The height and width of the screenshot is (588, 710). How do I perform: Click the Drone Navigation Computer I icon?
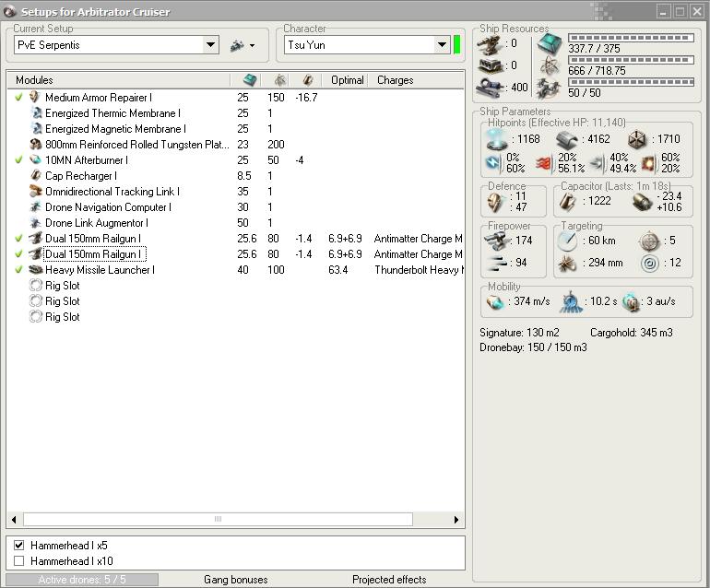click(x=35, y=206)
